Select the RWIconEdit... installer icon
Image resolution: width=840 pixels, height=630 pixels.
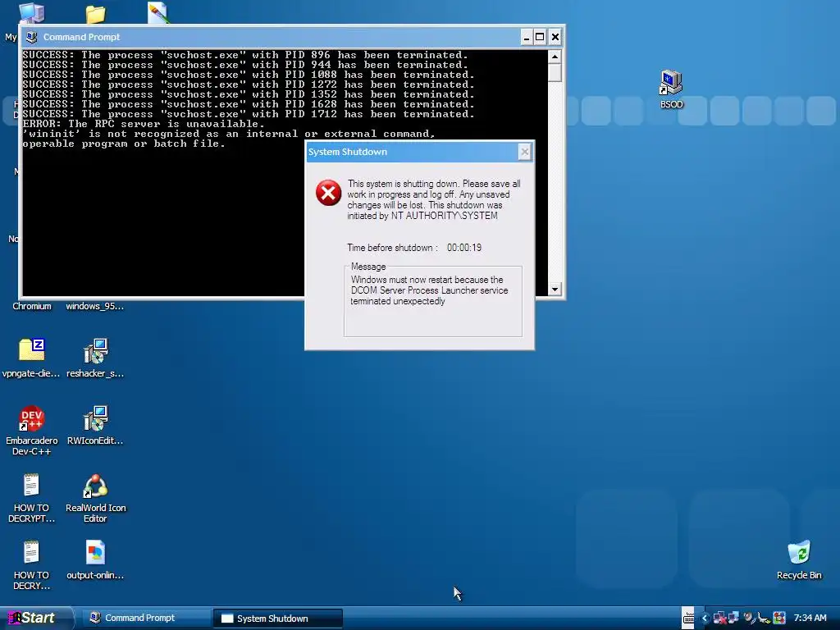95,418
